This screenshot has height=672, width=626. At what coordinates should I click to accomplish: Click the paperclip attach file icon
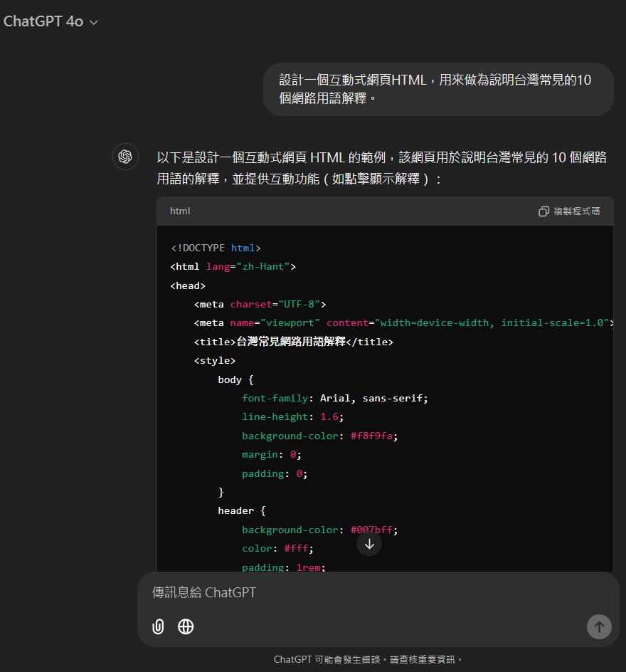pyautogui.click(x=158, y=626)
